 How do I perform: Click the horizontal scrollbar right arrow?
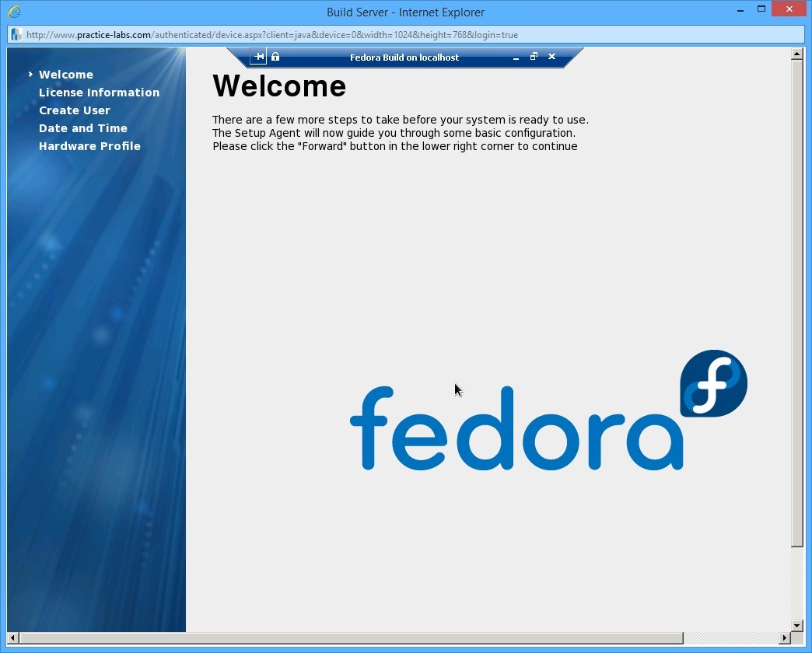tap(784, 638)
